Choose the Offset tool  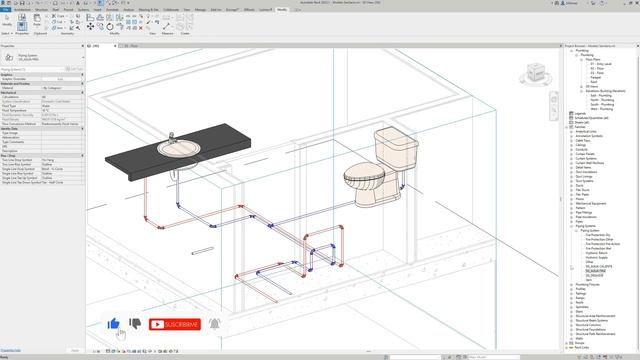point(100,18)
